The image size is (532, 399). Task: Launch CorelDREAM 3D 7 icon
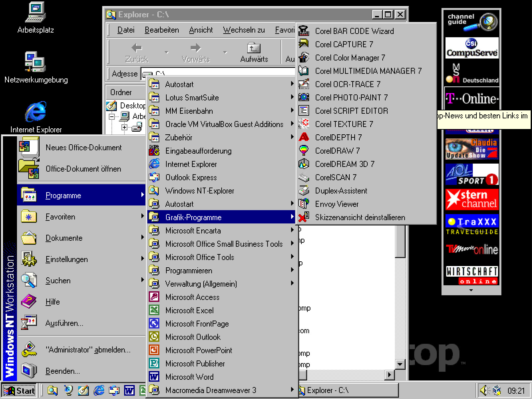click(x=303, y=164)
